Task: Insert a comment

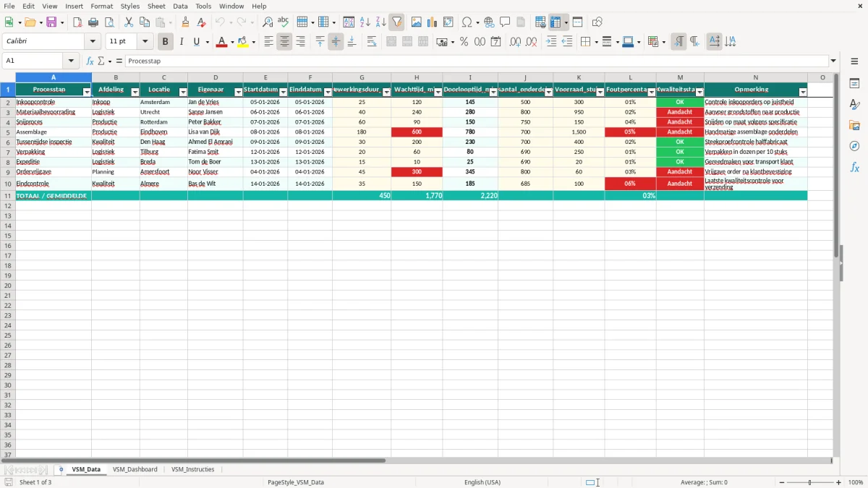Action: click(505, 22)
